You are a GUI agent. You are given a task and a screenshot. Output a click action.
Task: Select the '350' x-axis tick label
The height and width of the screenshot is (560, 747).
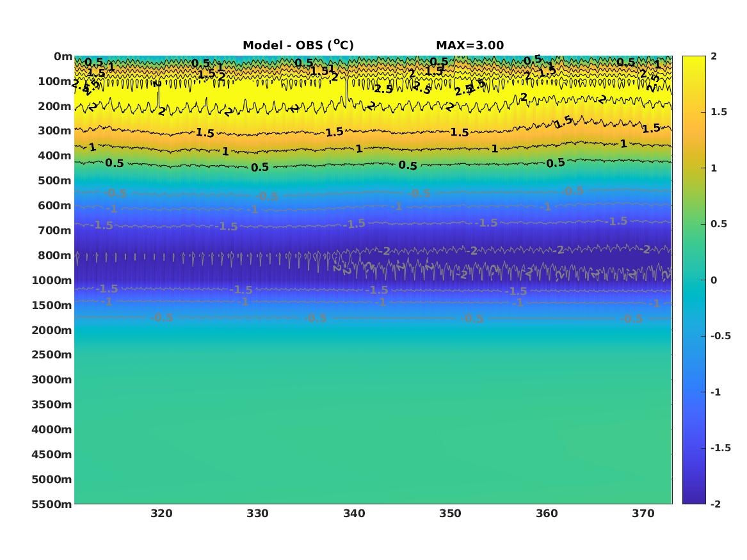pyautogui.click(x=451, y=513)
